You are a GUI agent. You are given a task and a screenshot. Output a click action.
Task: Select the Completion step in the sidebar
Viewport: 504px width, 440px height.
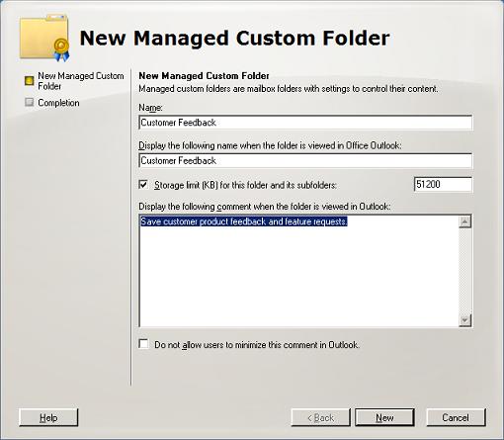coord(58,103)
